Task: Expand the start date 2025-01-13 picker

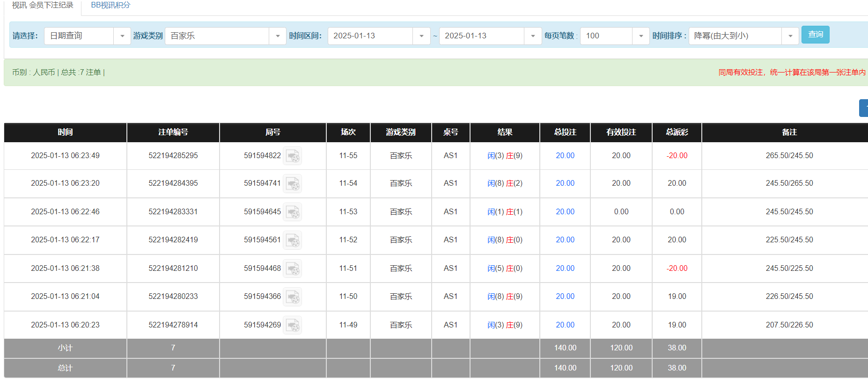Action: click(421, 36)
